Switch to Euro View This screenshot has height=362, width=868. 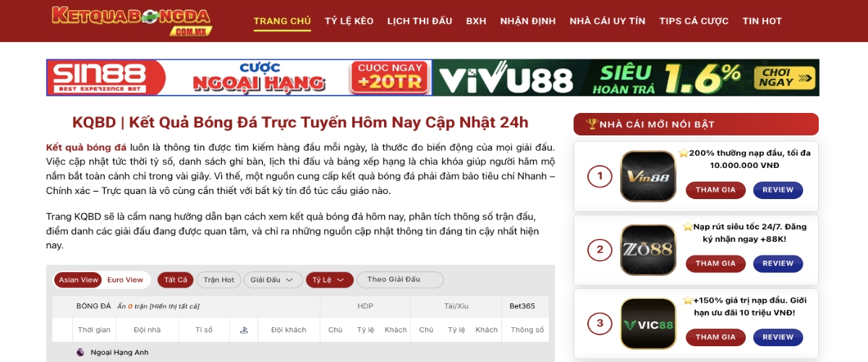coord(125,280)
